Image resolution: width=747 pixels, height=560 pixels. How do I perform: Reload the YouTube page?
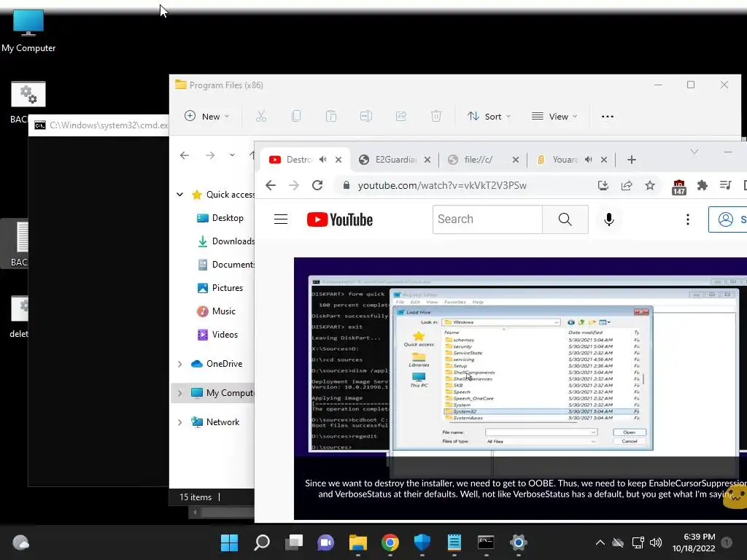pos(317,185)
